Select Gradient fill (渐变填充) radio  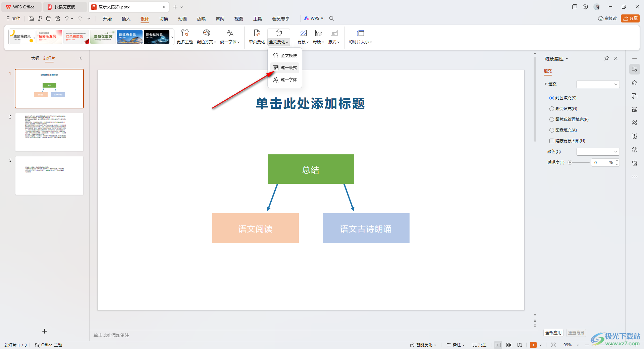click(x=552, y=109)
